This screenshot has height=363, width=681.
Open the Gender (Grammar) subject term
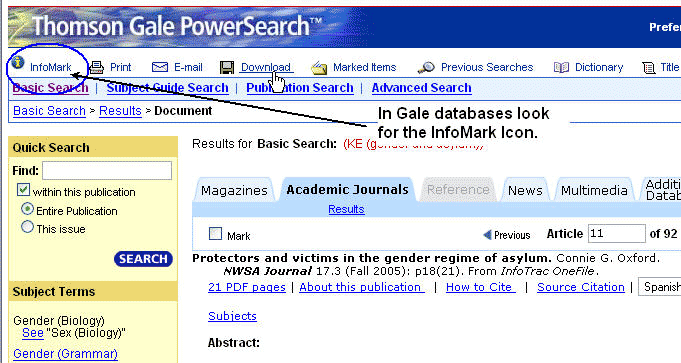[x=65, y=354]
